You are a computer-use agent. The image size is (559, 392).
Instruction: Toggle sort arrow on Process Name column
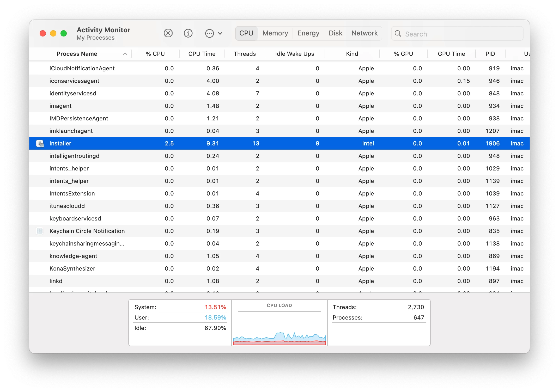(x=125, y=54)
